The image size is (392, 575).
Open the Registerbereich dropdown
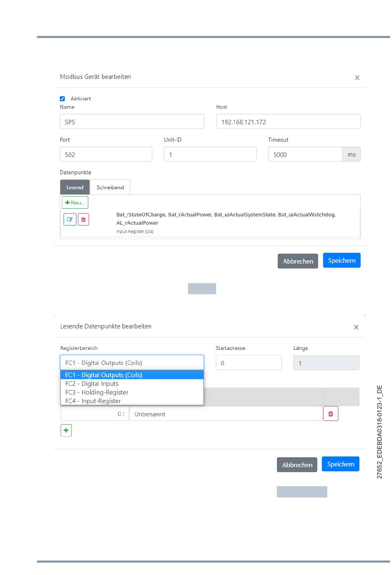[x=132, y=363]
